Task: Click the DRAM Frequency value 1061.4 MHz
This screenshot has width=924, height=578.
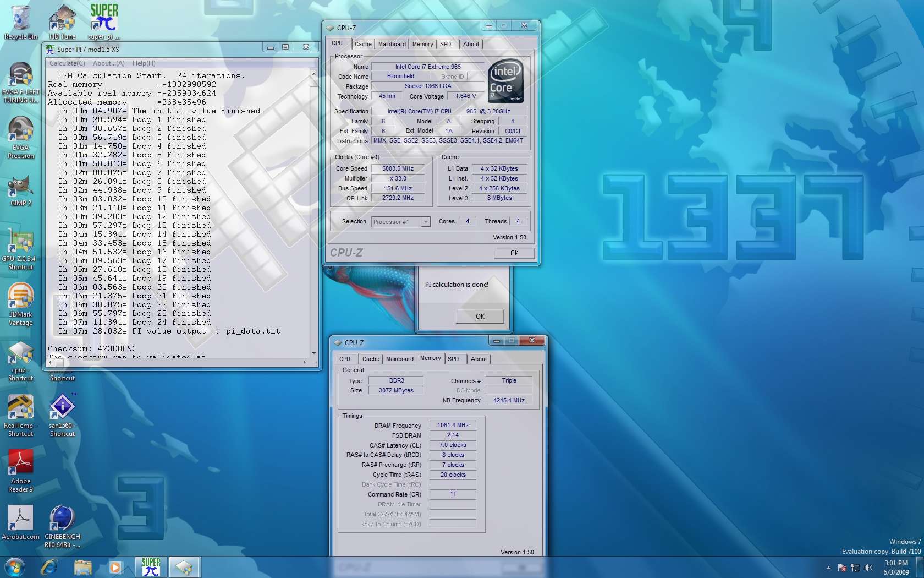Action: (453, 426)
